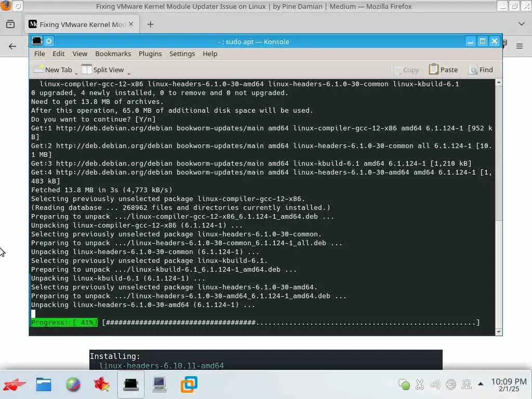Click the Copy toolbar button

click(x=406, y=70)
